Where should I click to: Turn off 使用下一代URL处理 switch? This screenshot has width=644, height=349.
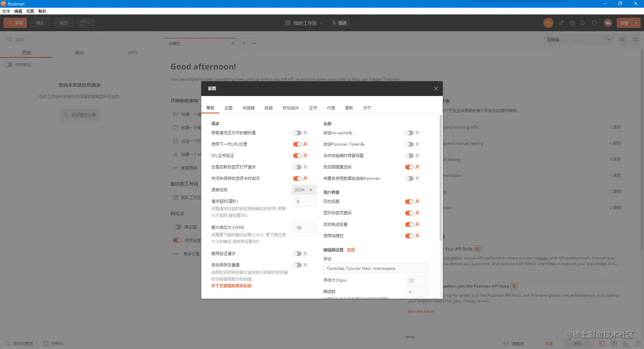297,144
